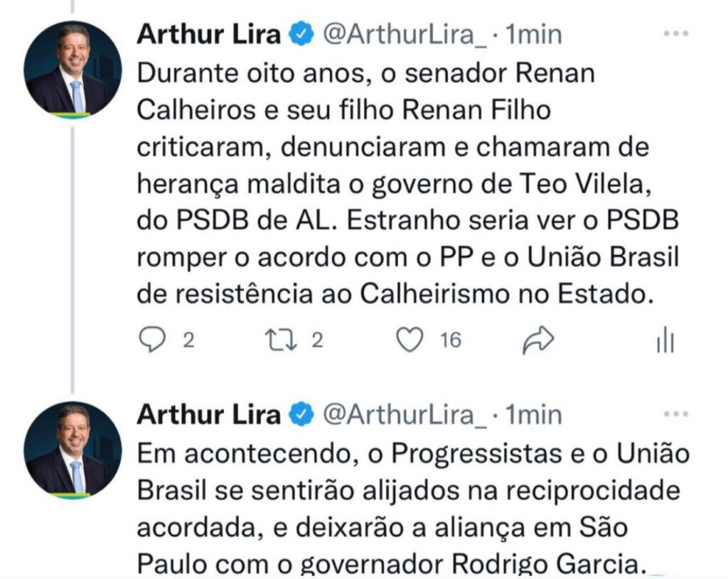Click the reply speech bubble icon
728x579 pixels.
(151, 341)
